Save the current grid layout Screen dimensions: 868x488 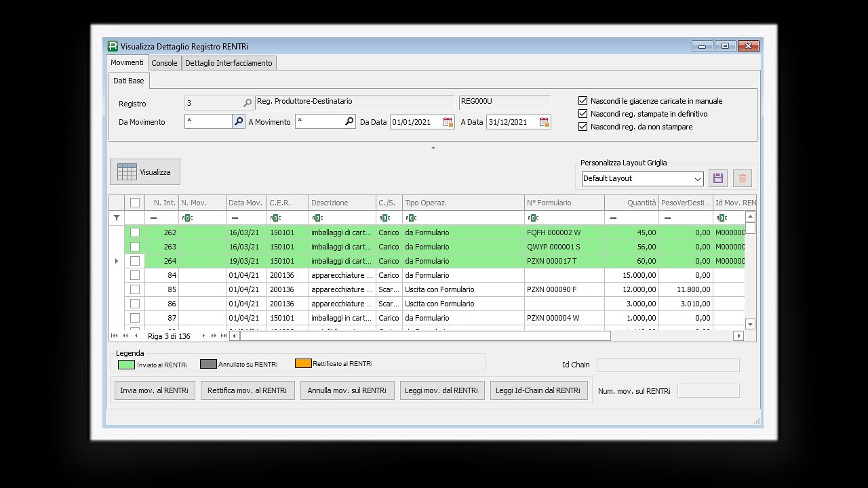coord(718,178)
